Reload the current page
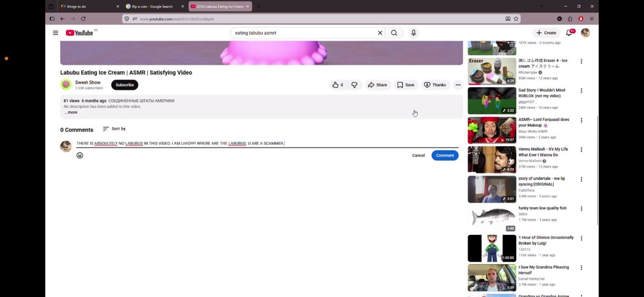Image resolution: width=644 pixels, height=297 pixels. [x=83, y=18]
